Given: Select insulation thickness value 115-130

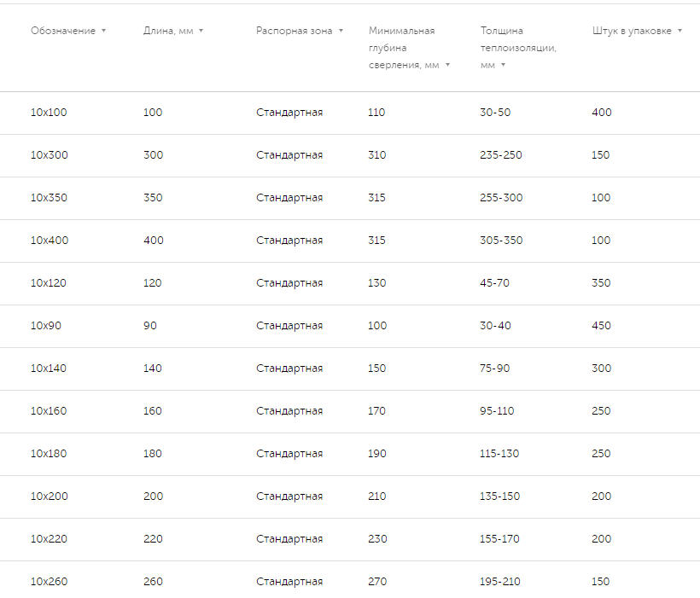Looking at the screenshot, I should click(499, 454).
